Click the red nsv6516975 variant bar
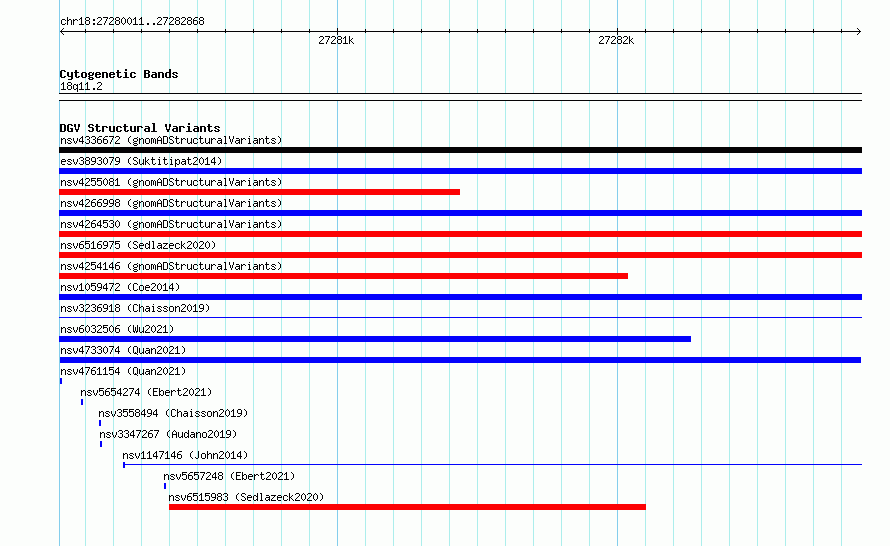 click(x=460, y=255)
